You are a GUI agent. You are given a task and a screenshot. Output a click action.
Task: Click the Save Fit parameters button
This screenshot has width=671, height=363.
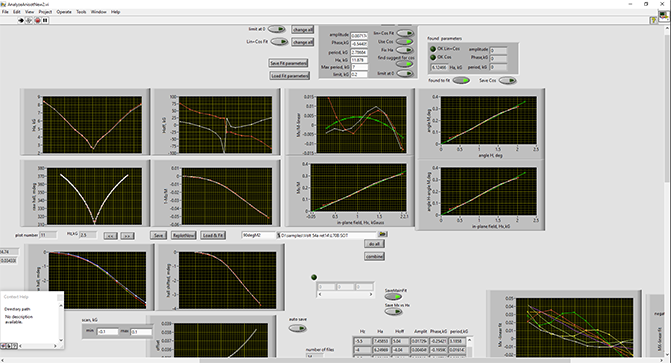click(x=288, y=63)
